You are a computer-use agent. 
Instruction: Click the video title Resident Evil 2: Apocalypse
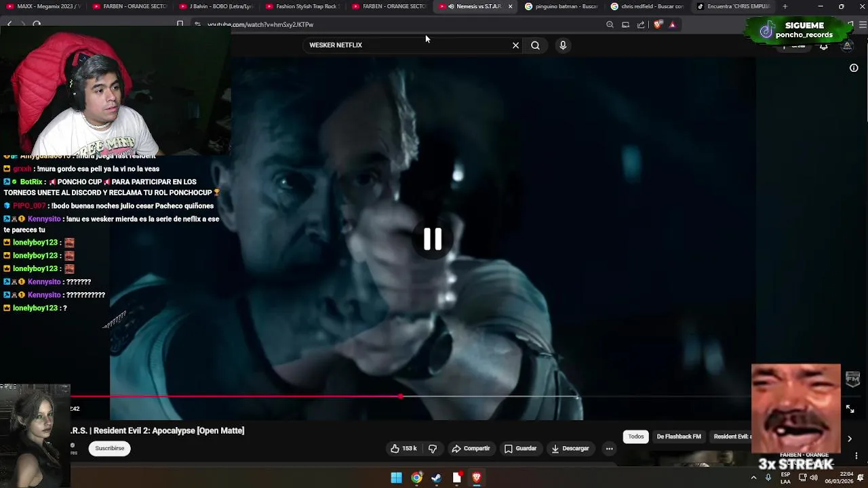(157, 430)
